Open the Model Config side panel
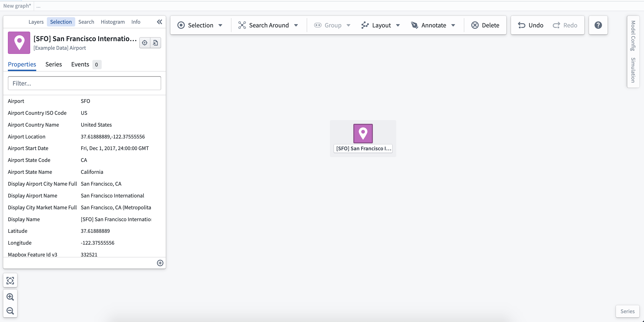The width and height of the screenshot is (644, 322). 633,36
